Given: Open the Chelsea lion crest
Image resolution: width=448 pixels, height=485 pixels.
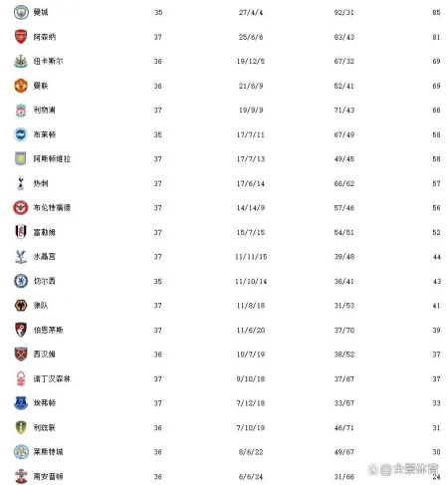Looking at the screenshot, I should click(x=21, y=281).
